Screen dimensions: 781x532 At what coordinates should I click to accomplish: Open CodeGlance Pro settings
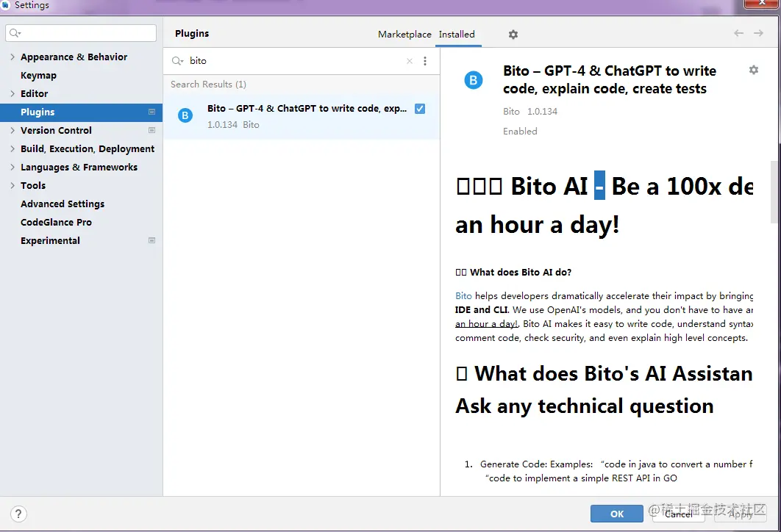pyautogui.click(x=56, y=223)
